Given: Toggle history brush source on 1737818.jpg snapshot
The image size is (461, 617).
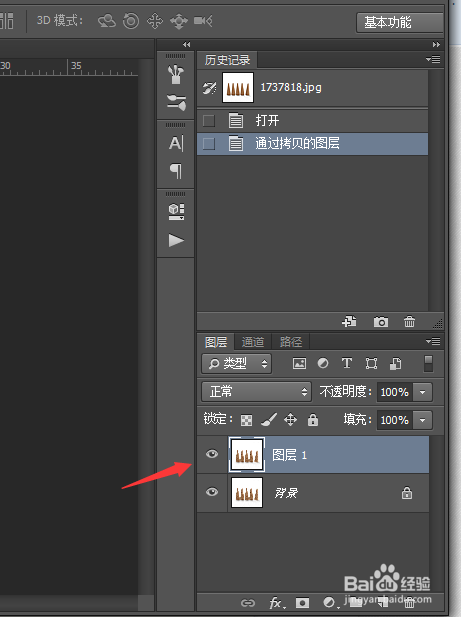Looking at the screenshot, I should click(x=210, y=88).
